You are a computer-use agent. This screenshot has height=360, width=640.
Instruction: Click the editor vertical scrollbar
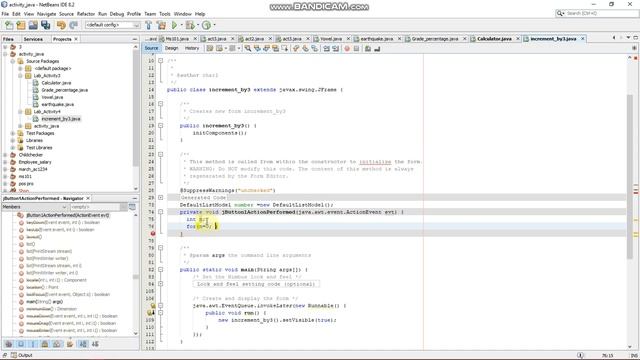[630, 176]
